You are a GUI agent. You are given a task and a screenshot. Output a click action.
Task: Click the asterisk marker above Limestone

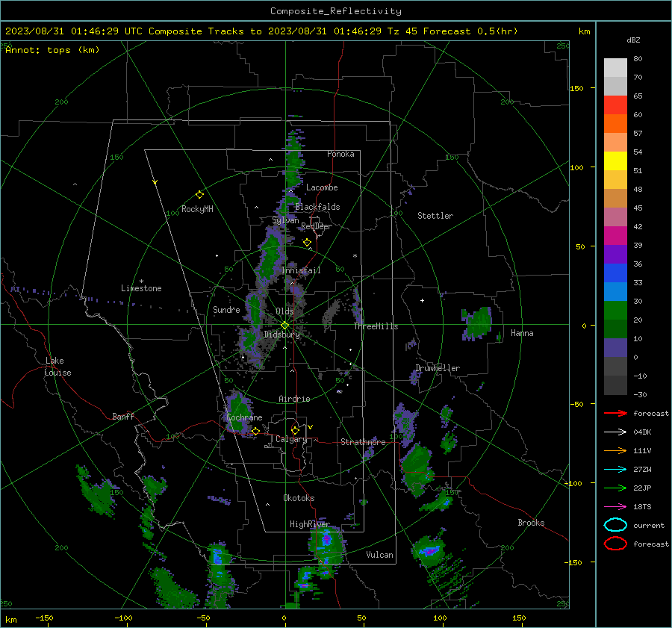tap(141, 282)
